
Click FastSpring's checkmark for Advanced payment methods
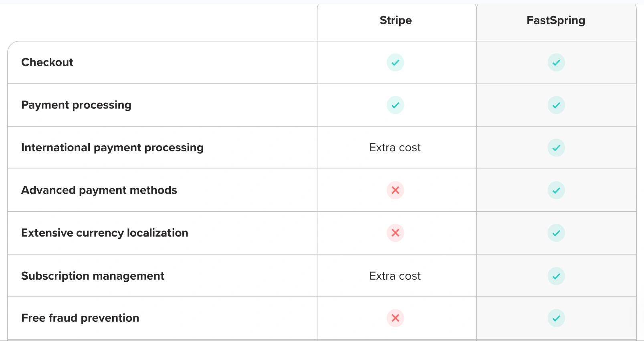[x=556, y=190]
